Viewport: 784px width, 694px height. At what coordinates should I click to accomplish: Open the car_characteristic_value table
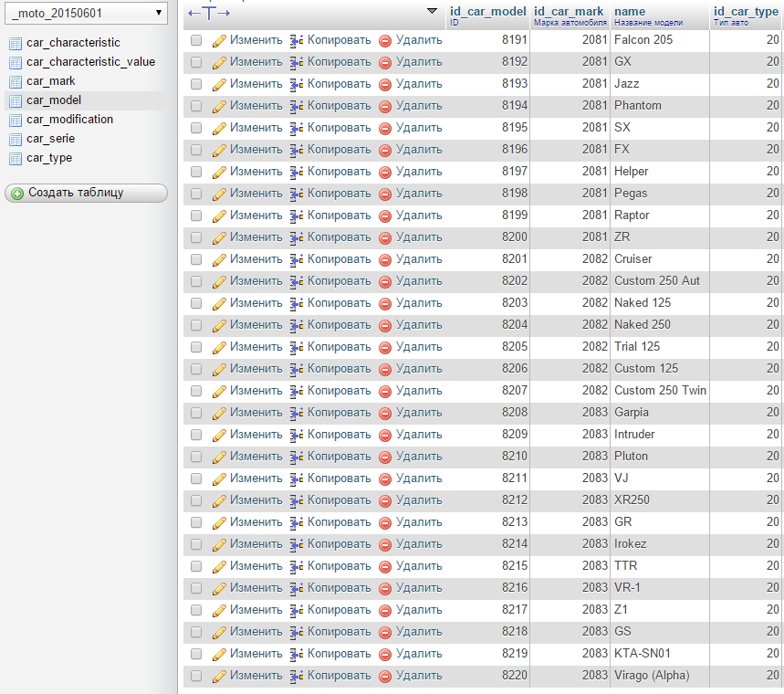(x=90, y=62)
